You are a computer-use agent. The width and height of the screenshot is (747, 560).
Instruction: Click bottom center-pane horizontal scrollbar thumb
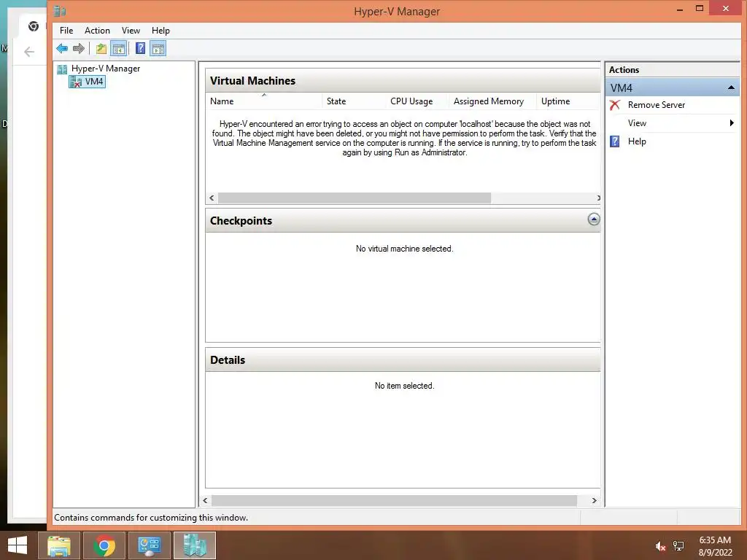tap(394, 500)
